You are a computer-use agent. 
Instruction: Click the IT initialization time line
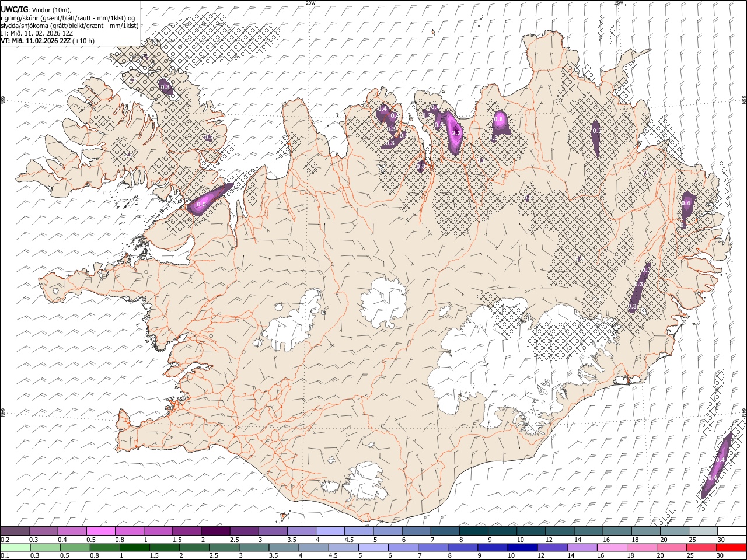37,33
